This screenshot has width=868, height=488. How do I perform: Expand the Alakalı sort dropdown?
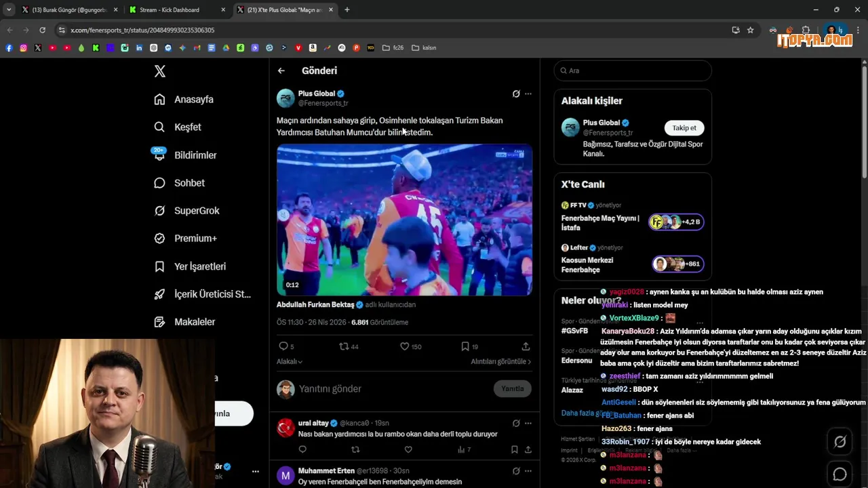[290, 362]
